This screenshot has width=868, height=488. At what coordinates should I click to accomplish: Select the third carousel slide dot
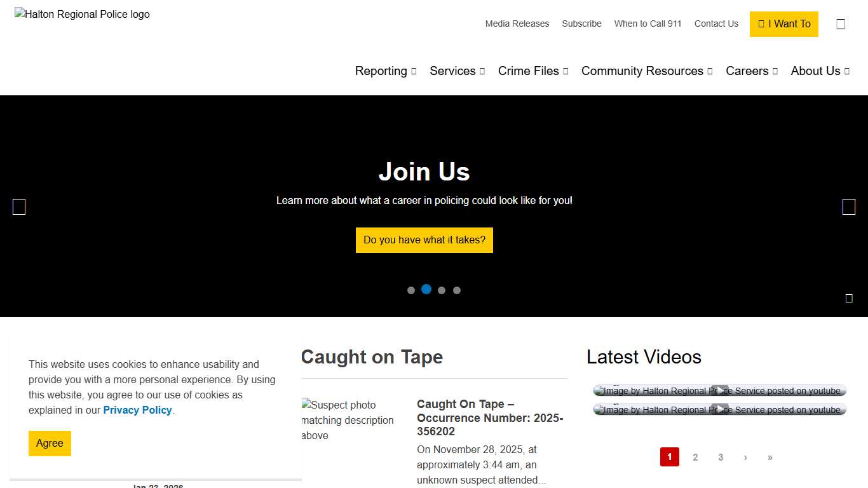[x=442, y=290]
